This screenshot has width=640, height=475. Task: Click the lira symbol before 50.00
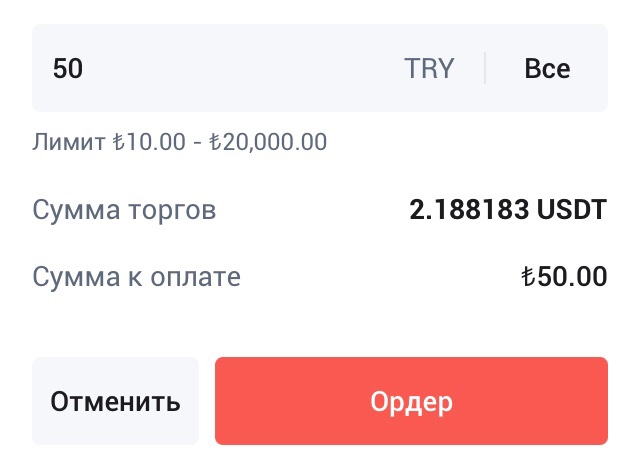pyautogui.click(x=529, y=277)
